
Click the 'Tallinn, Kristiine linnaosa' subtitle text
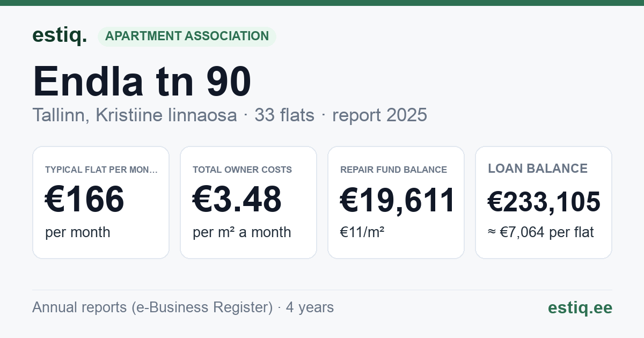(134, 115)
